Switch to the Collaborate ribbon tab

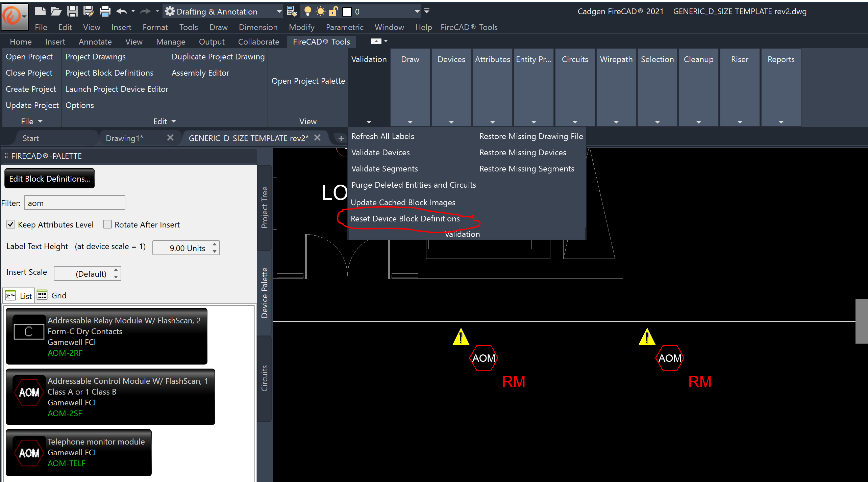[259, 42]
